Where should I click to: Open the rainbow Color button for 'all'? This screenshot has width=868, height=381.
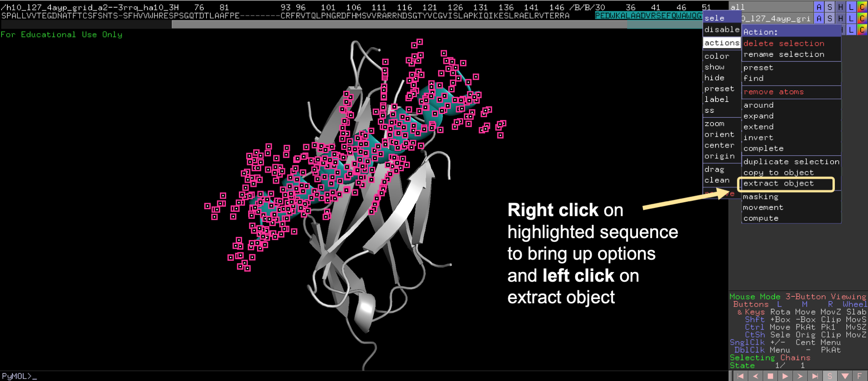click(862, 7)
